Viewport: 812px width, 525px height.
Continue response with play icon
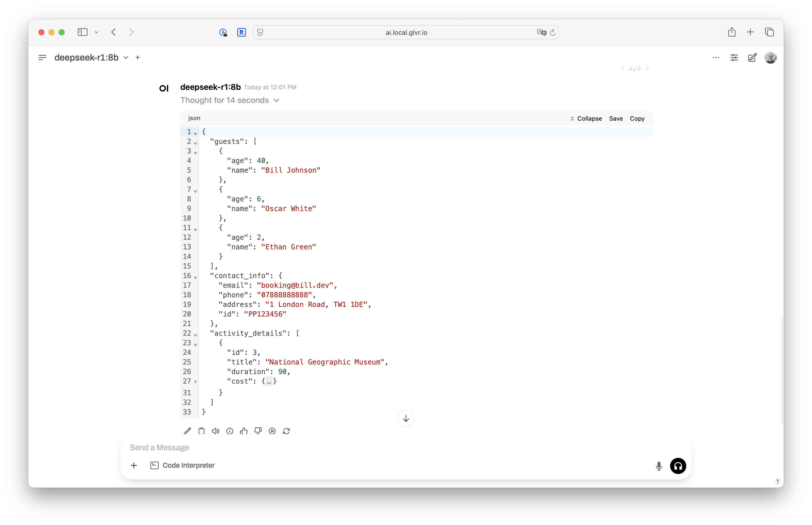(272, 431)
